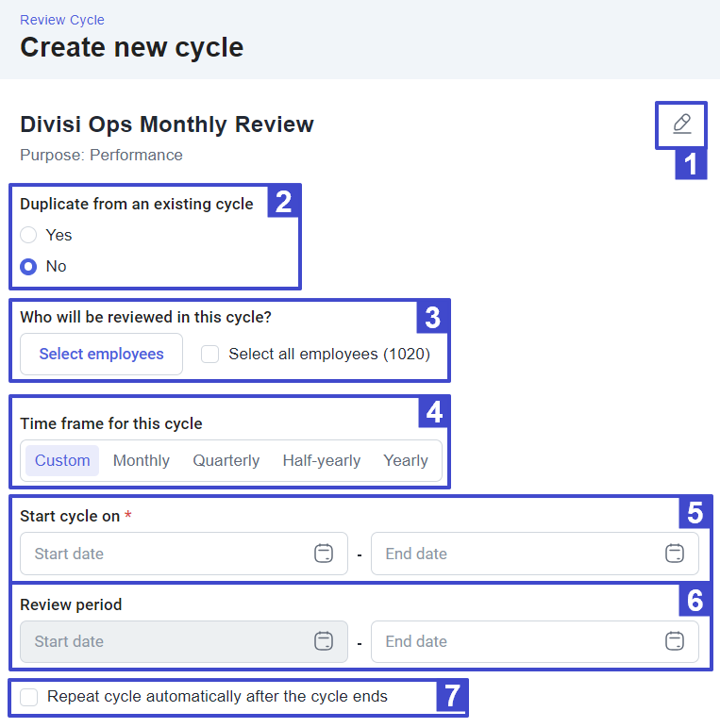This screenshot has width=720, height=728.
Task: Open the Review Cycle breadcrumb link
Action: [62, 20]
